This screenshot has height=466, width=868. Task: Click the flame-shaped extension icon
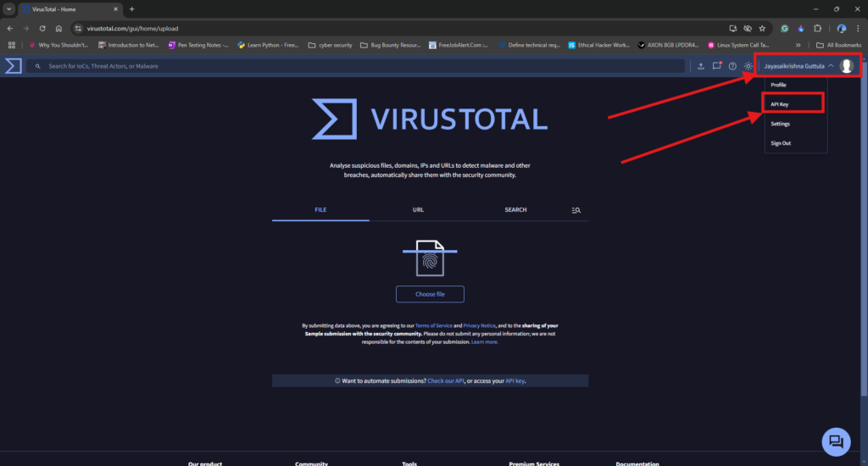pyautogui.click(x=801, y=28)
